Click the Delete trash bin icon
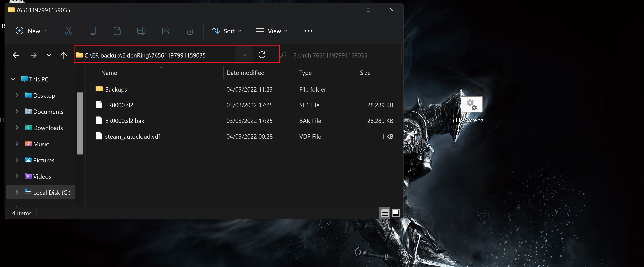The height and width of the screenshot is (267, 644). click(x=190, y=31)
